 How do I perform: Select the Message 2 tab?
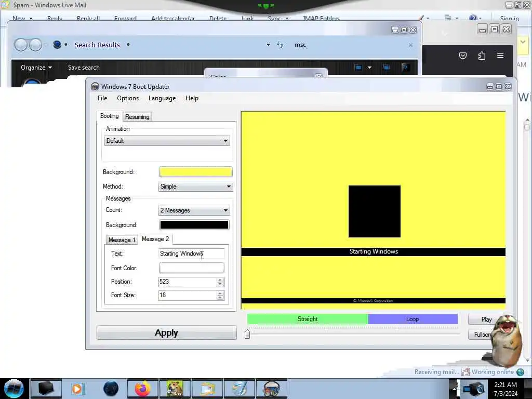click(155, 239)
